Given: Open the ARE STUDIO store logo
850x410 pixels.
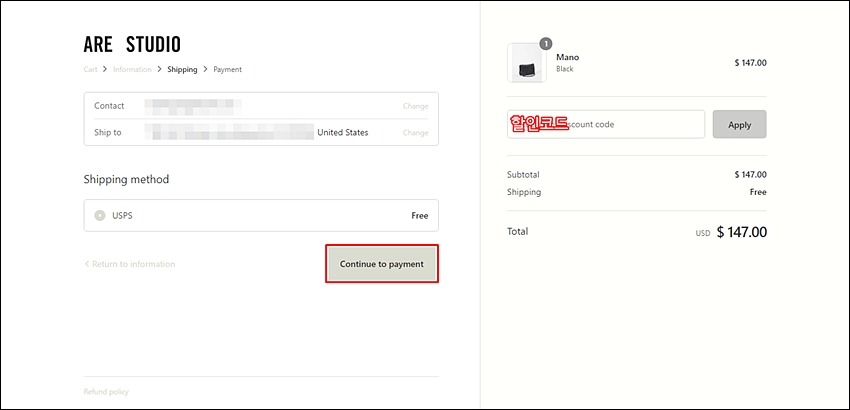Looking at the screenshot, I should tap(132, 44).
